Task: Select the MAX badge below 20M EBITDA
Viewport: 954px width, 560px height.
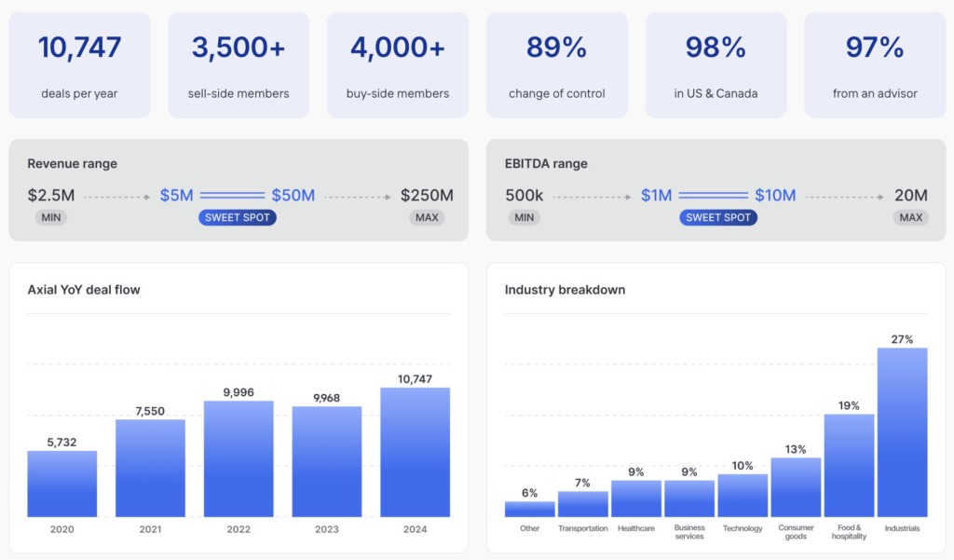Action: (910, 217)
